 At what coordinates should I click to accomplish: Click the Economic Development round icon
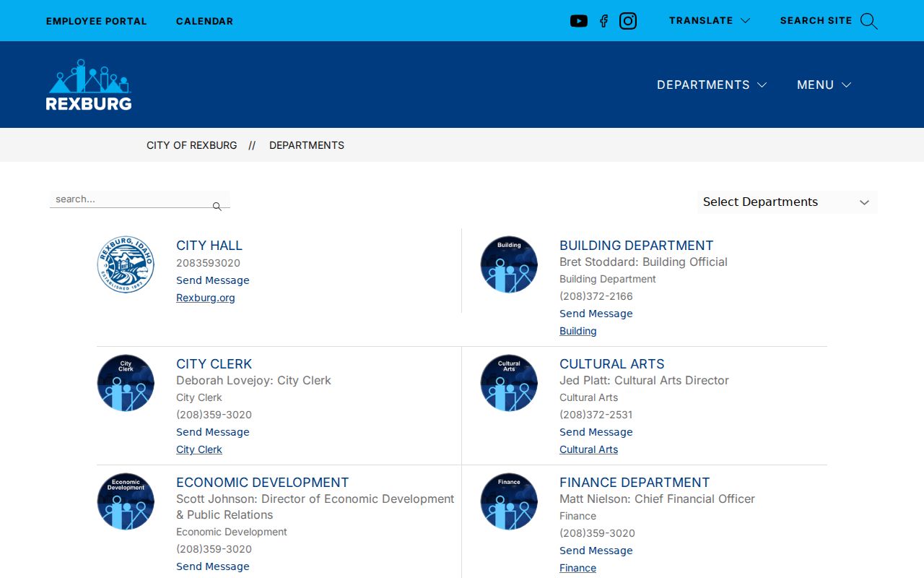click(126, 501)
